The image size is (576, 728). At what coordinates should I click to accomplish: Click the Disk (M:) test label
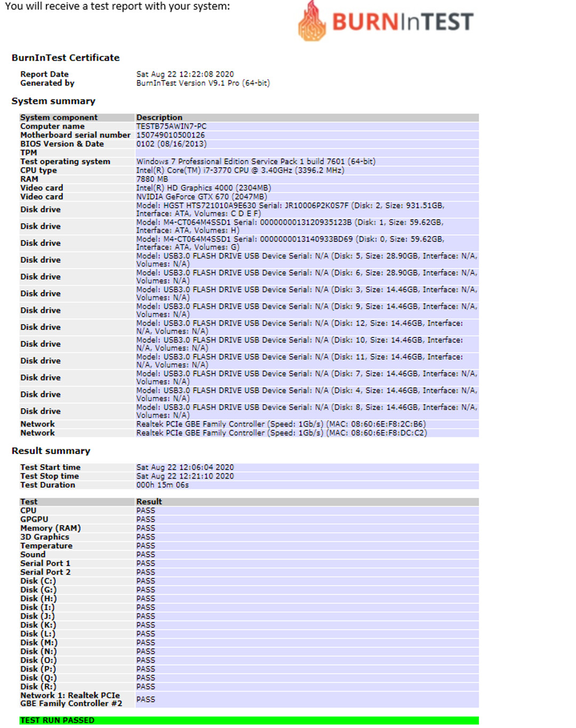pos(39,643)
